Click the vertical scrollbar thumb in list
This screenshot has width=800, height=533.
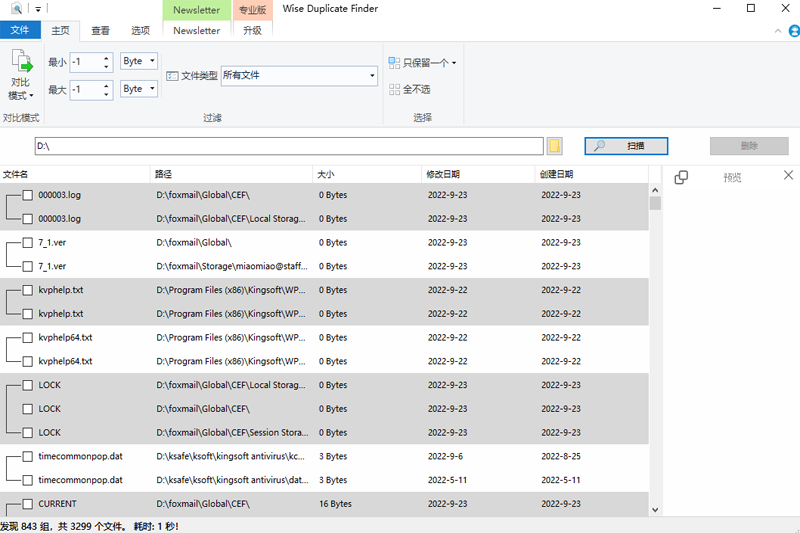655,204
